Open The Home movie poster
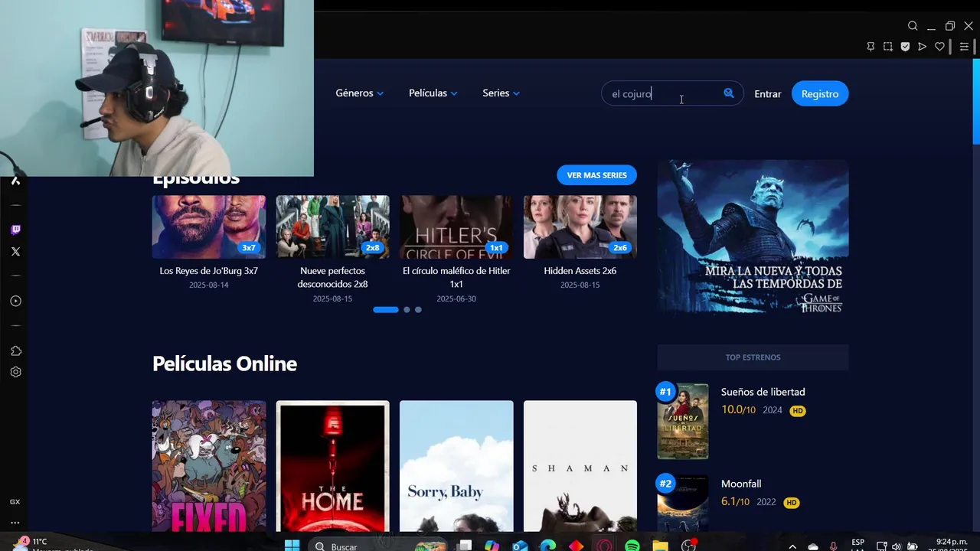Screen dimensions: 980x551 click(x=332, y=466)
